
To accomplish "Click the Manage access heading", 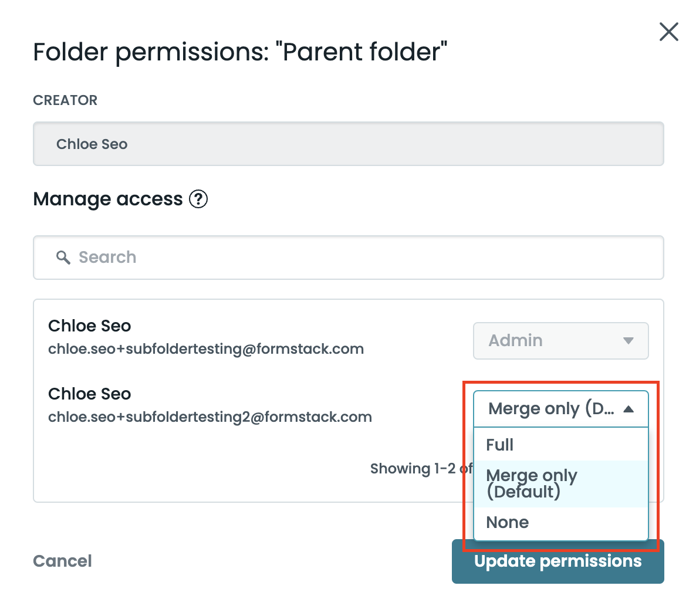I will pos(108,199).
